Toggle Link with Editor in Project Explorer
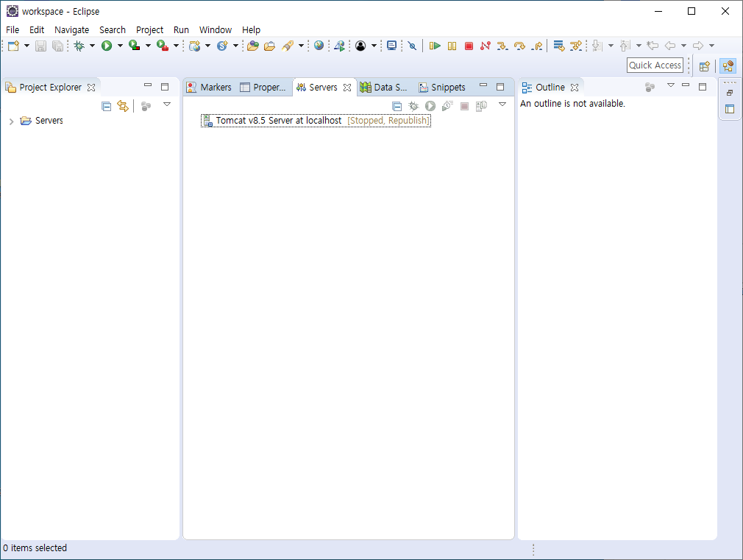The width and height of the screenshot is (743, 560). point(123,106)
